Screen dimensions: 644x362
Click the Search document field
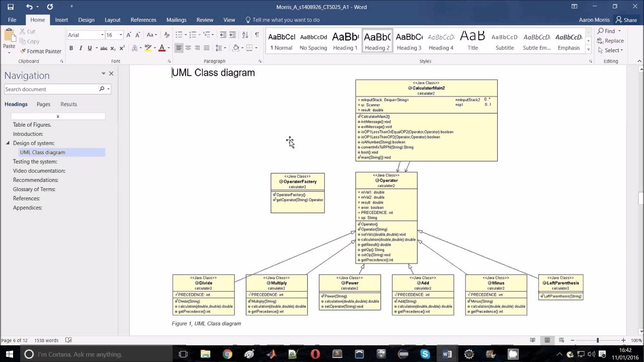point(51,89)
